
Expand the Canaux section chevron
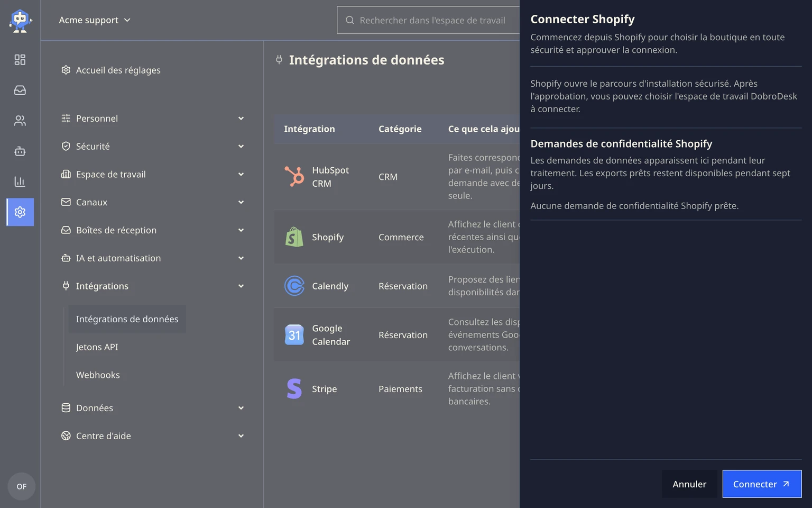(x=241, y=202)
